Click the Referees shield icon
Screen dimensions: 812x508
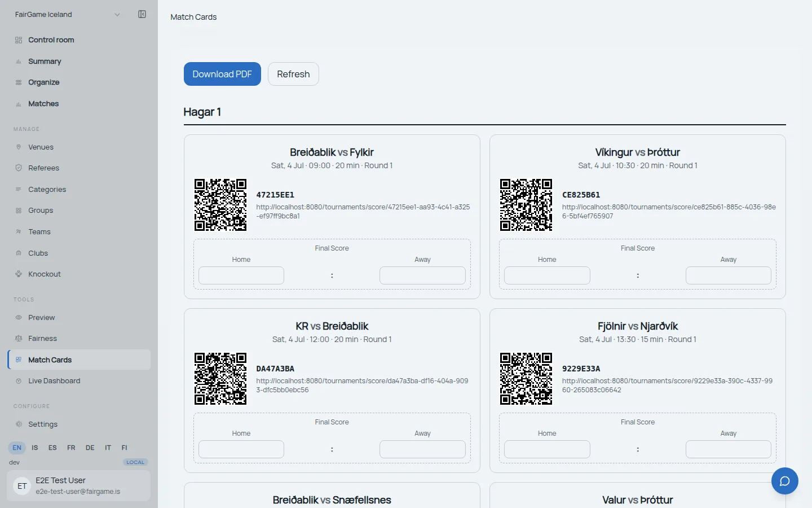point(19,168)
